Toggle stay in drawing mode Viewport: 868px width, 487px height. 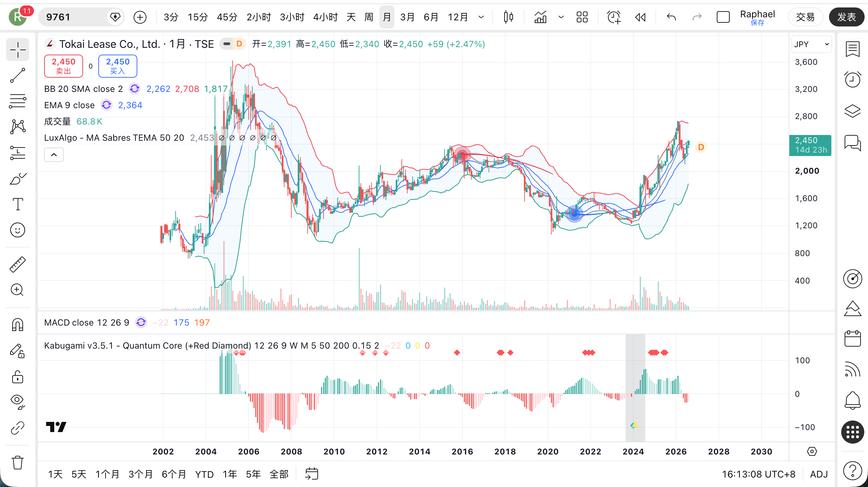pos(18,351)
